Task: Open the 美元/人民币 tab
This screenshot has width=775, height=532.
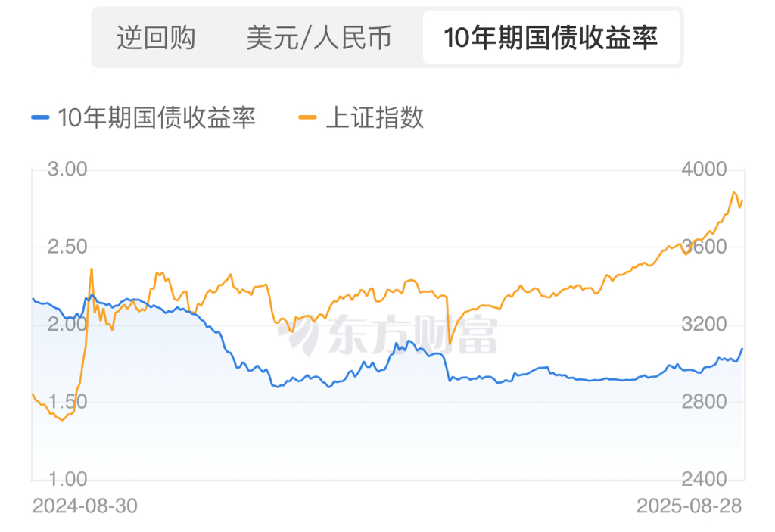Action: [319, 38]
